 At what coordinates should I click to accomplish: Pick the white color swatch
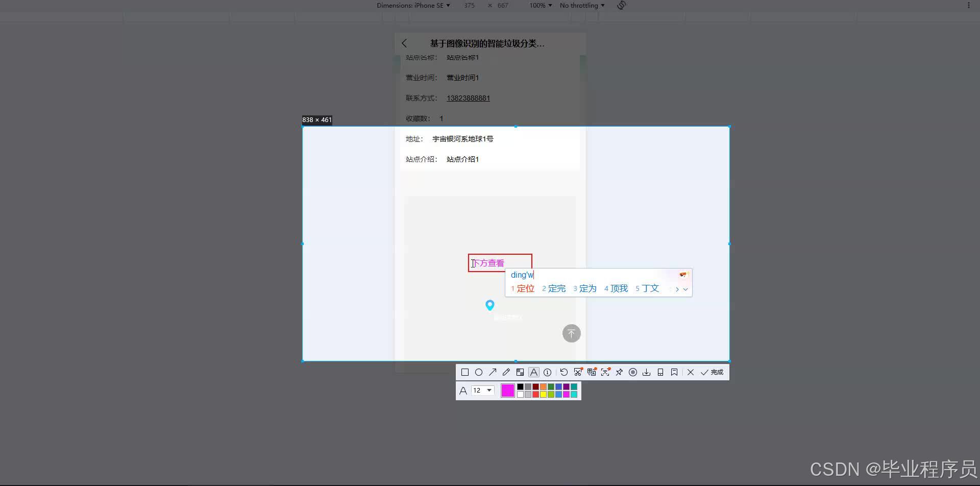(521, 395)
